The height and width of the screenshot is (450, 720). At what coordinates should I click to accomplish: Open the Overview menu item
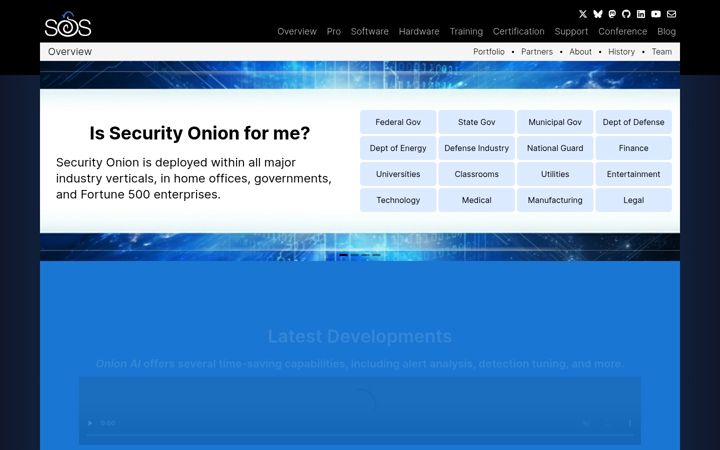297,31
